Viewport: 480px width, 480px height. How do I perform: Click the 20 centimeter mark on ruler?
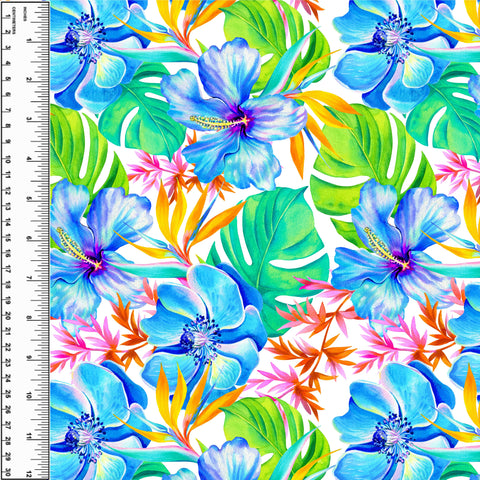click(x=8, y=315)
